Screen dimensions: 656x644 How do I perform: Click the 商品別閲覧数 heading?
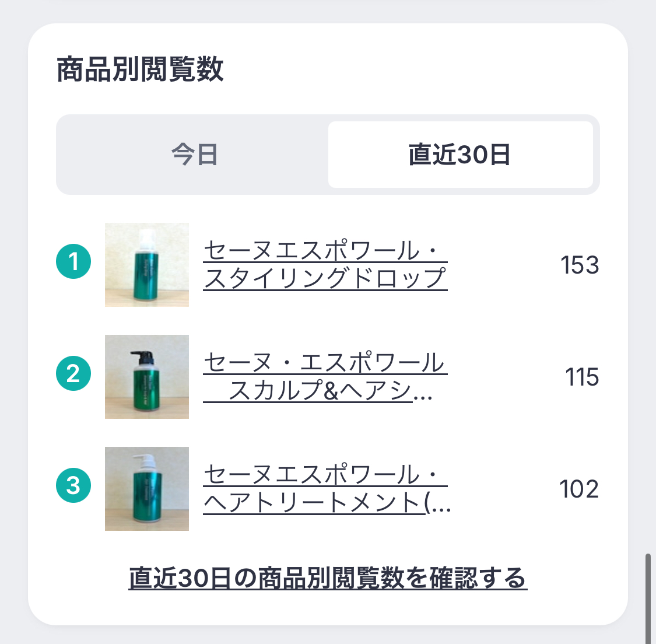[x=140, y=69]
